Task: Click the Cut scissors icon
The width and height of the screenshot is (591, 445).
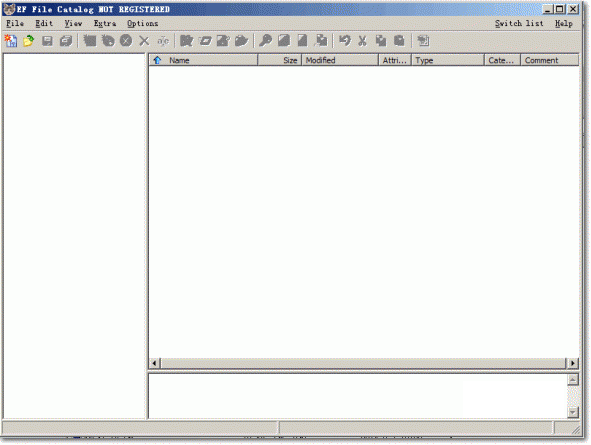Action: (x=363, y=40)
